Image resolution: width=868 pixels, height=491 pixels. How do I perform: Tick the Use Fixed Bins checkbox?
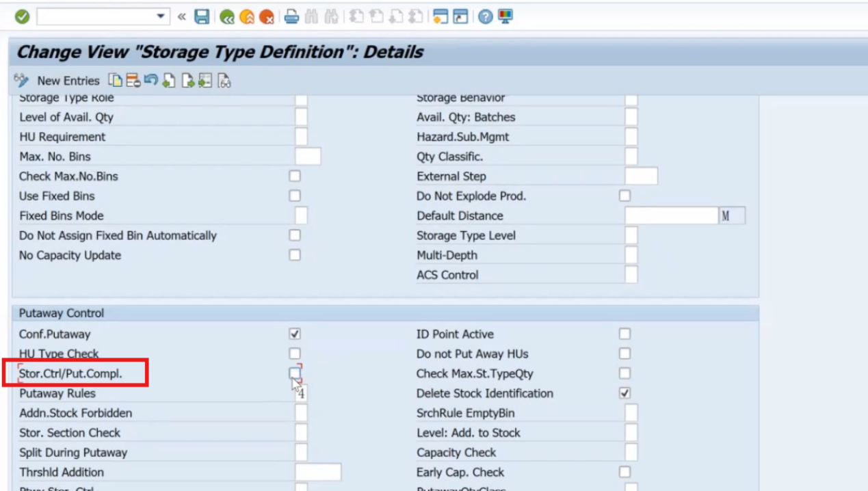point(295,196)
